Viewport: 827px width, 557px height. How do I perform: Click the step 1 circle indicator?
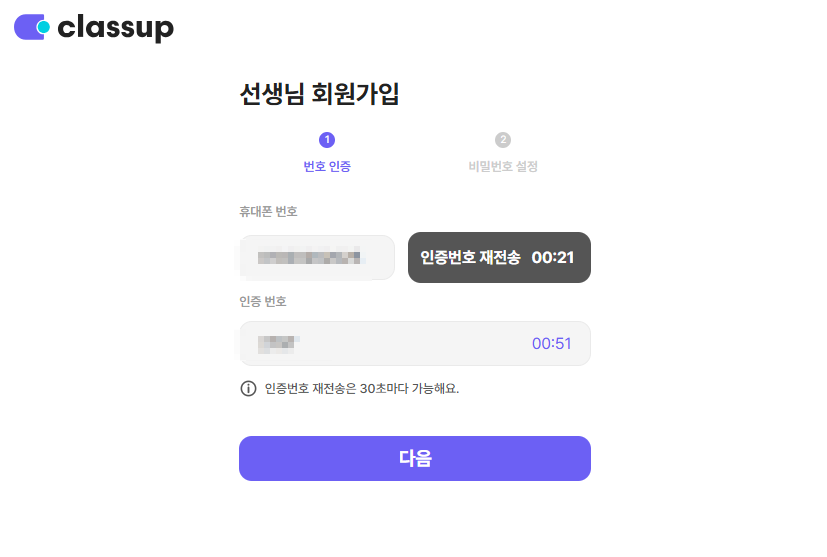[x=327, y=140]
